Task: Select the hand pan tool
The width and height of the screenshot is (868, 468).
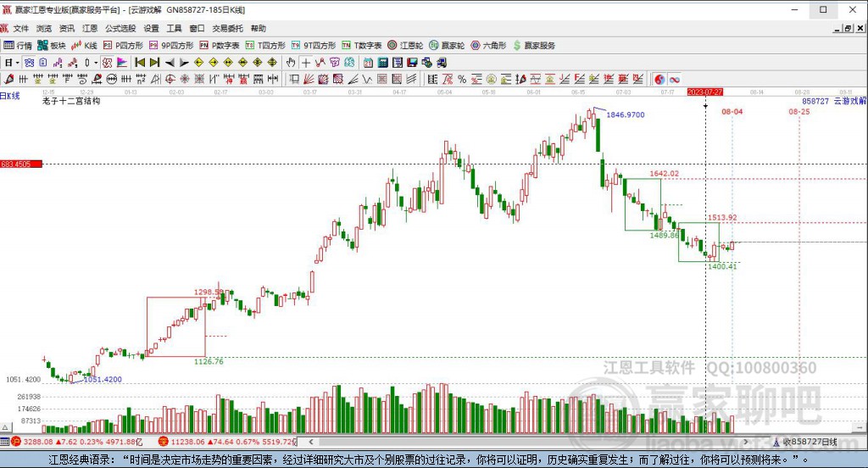Action: click(x=291, y=63)
